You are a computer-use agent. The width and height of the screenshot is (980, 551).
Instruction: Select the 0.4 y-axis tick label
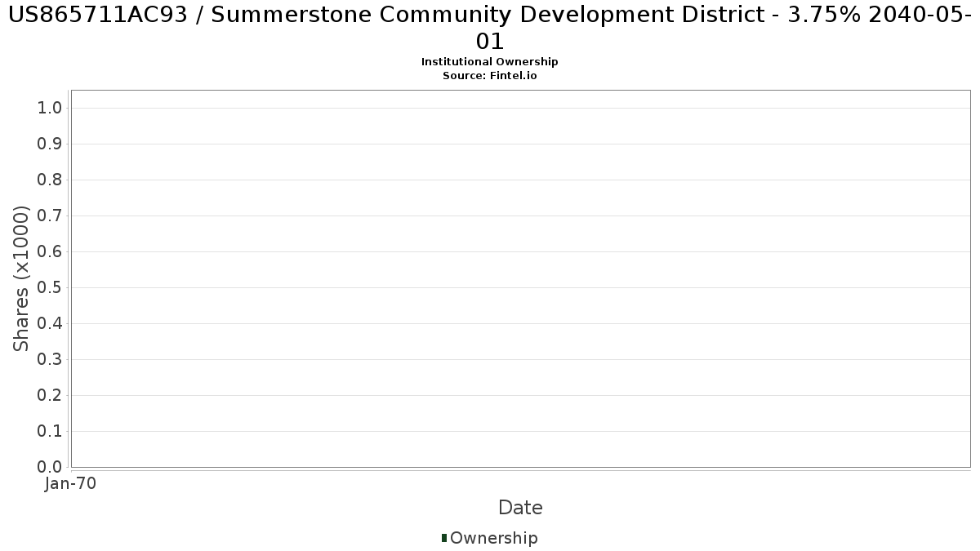tap(50, 324)
